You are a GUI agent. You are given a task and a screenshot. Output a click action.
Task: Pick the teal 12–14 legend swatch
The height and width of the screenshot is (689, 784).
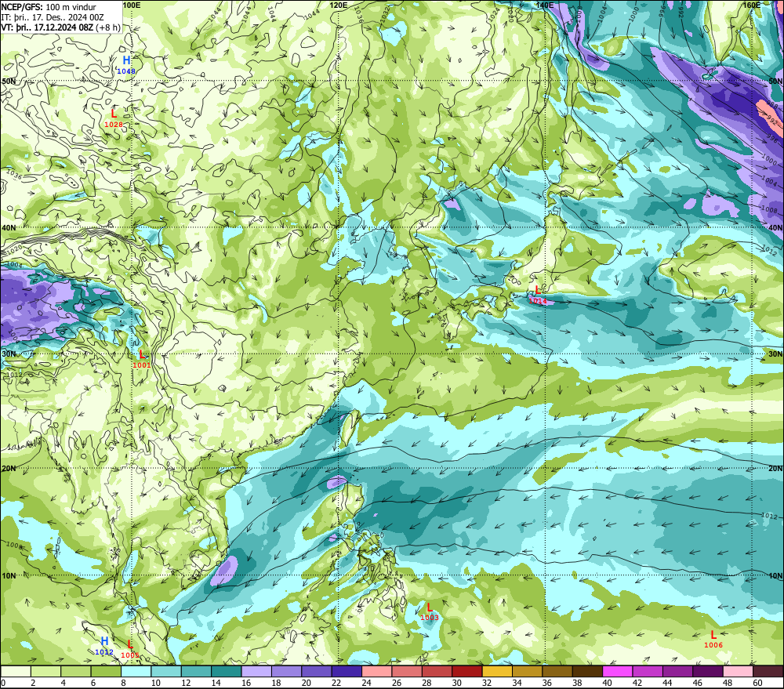(196, 671)
